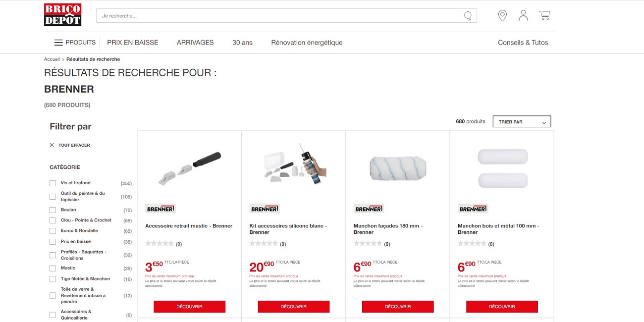Check the Vis et tirefond filter
The image size is (644, 322).
tap(53, 183)
